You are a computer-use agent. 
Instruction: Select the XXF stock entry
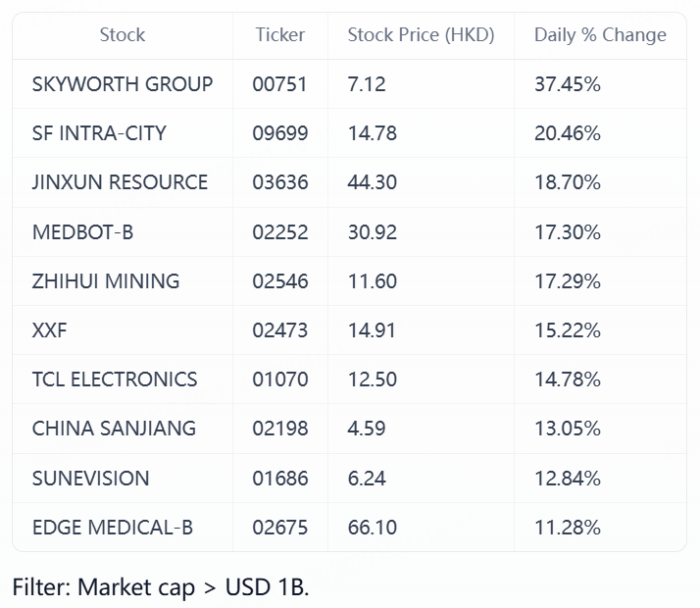(x=50, y=330)
